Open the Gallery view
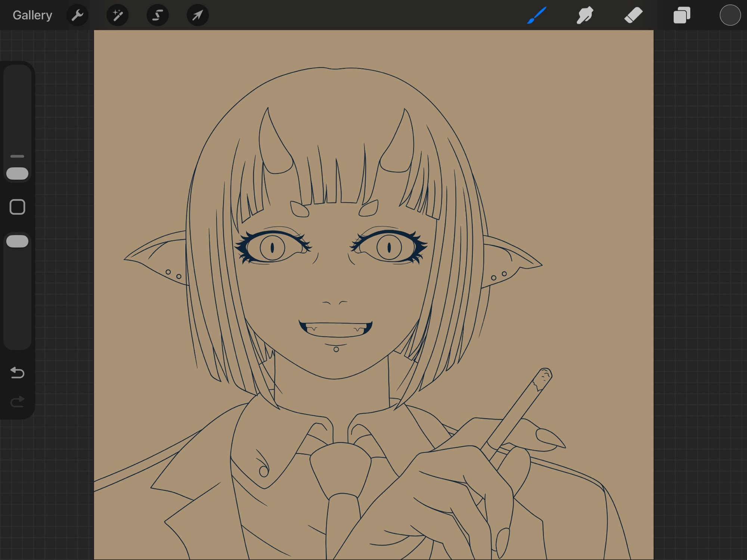The width and height of the screenshot is (747, 560). 32,15
